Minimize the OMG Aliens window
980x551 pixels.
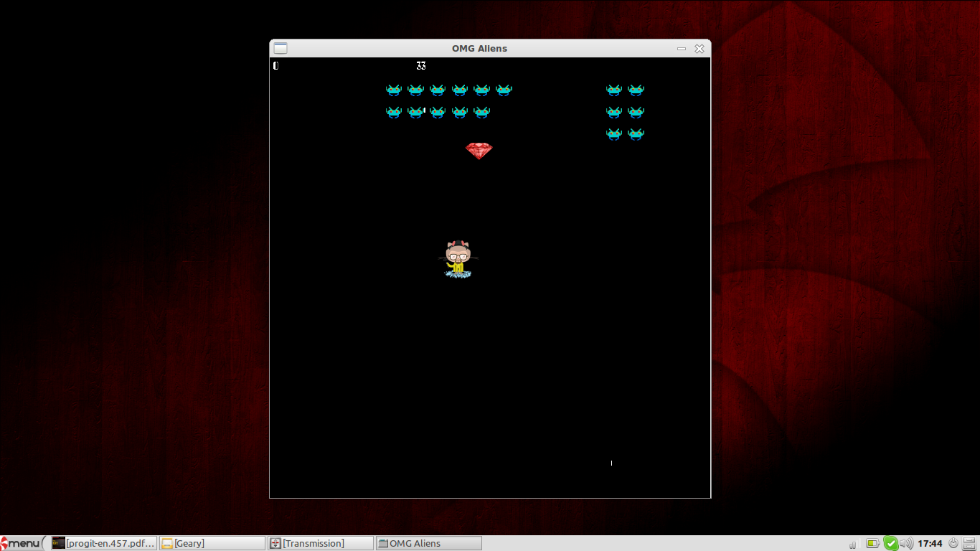coord(682,49)
